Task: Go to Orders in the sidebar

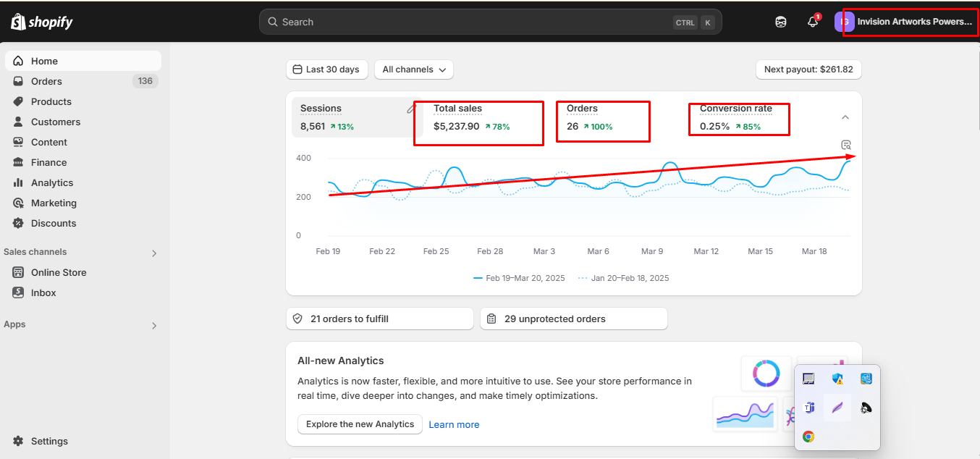Action: coord(46,81)
